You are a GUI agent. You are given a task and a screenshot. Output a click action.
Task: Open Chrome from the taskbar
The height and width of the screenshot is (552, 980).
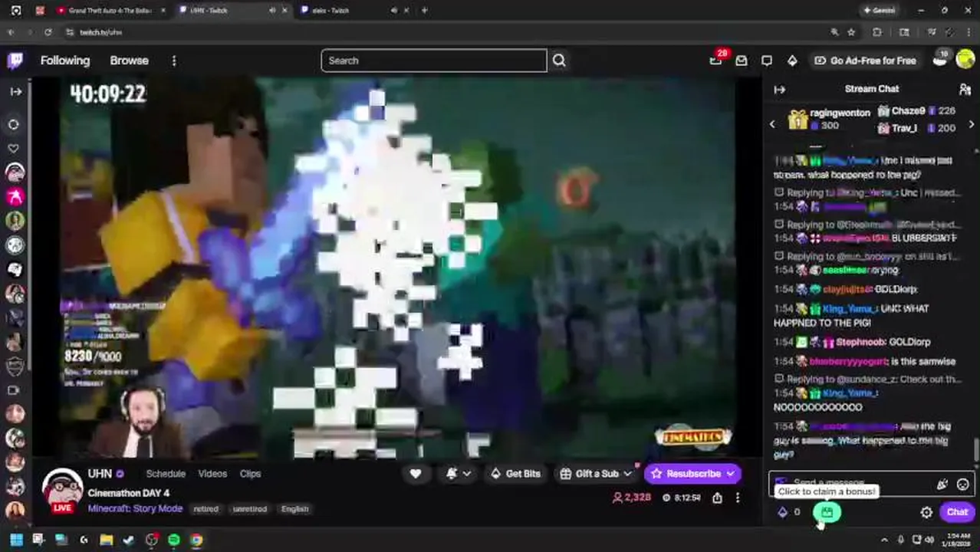tap(197, 540)
